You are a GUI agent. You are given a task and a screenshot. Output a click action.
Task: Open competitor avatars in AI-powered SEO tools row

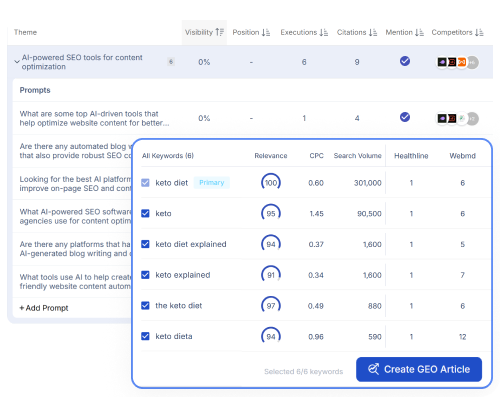[x=458, y=62]
